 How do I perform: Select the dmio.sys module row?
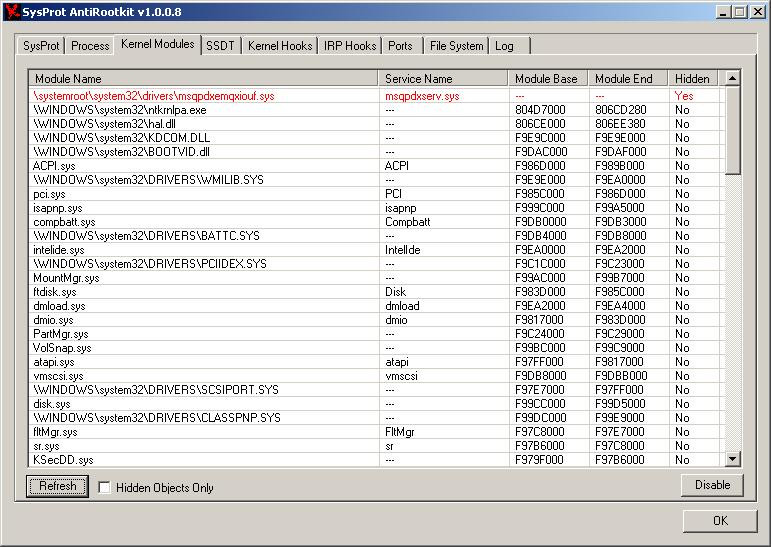pyautogui.click(x=376, y=320)
